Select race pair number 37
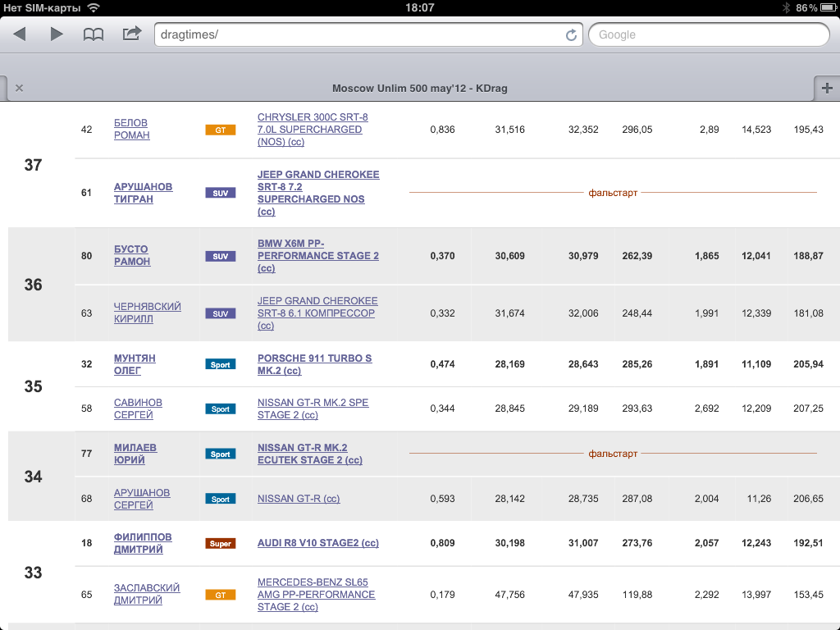This screenshot has height=630, width=840. click(x=33, y=165)
